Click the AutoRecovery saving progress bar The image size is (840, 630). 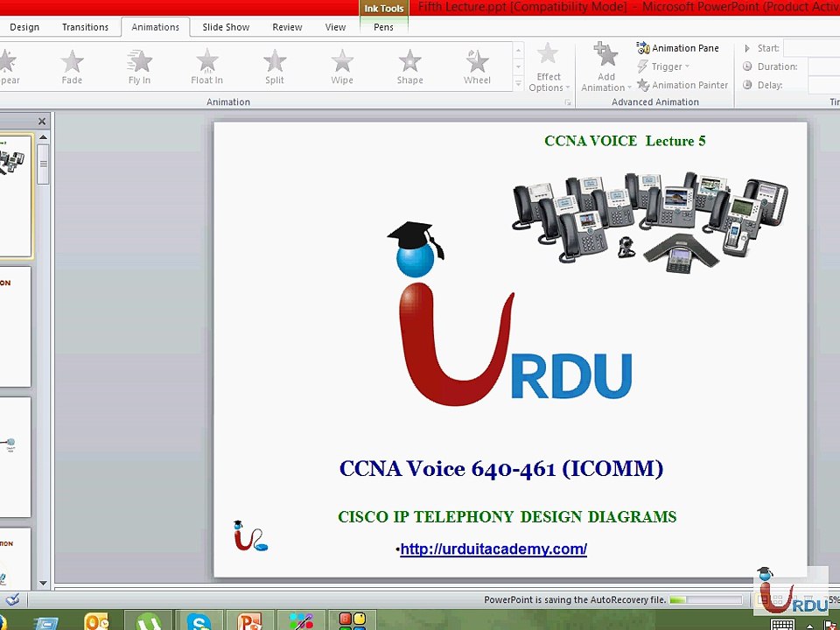pyautogui.click(x=705, y=600)
